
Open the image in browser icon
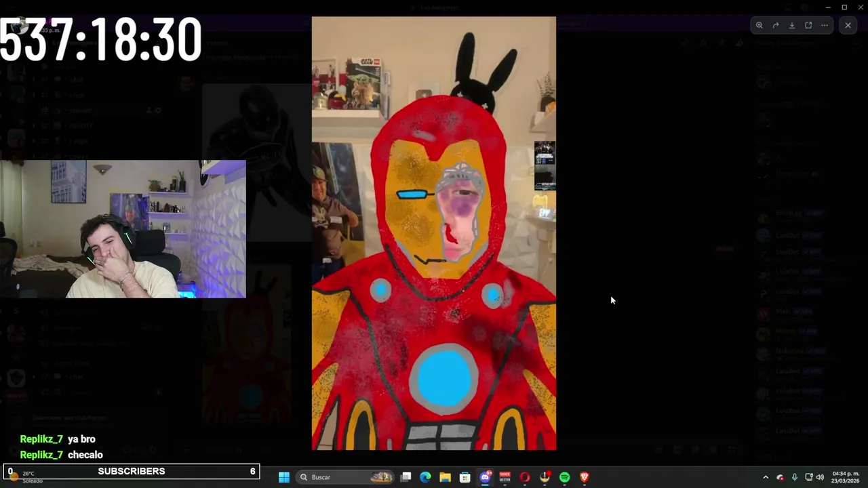click(808, 25)
